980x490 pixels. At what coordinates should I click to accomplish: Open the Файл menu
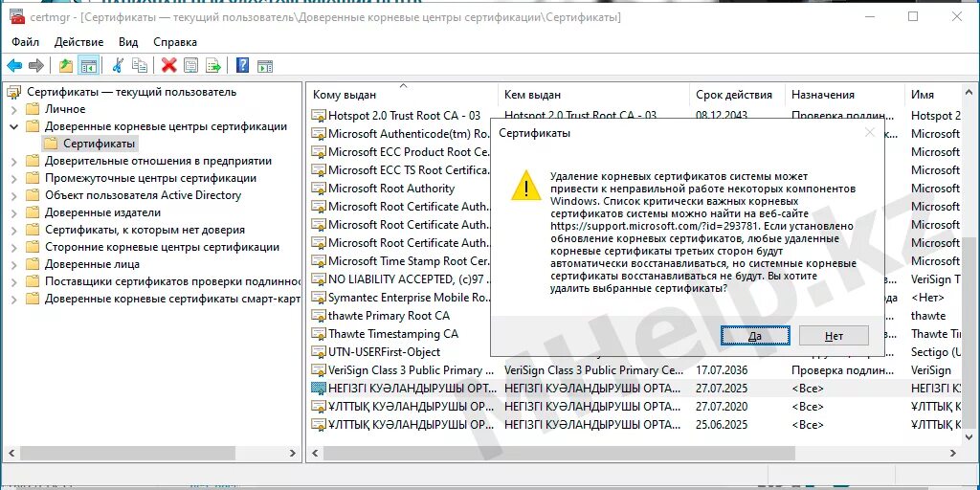coord(25,42)
